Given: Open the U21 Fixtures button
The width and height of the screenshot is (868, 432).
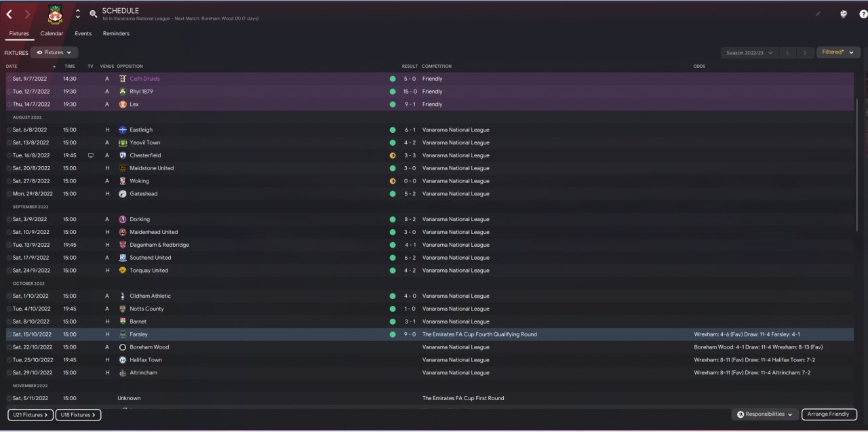Looking at the screenshot, I should 30,415.
